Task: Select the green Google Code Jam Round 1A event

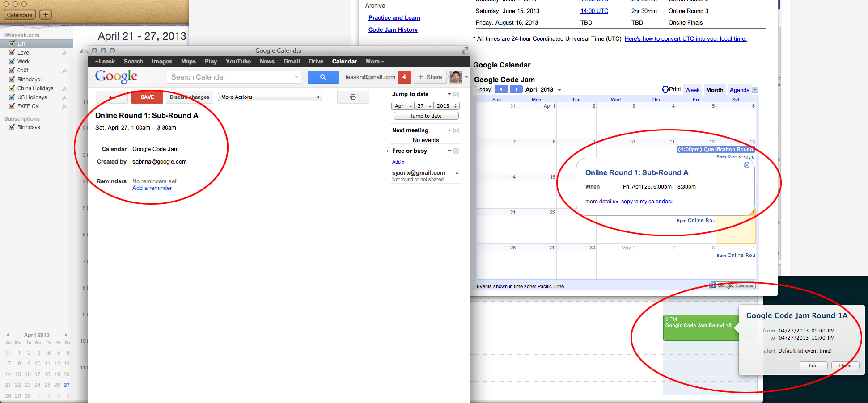Action: click(701, 328)
